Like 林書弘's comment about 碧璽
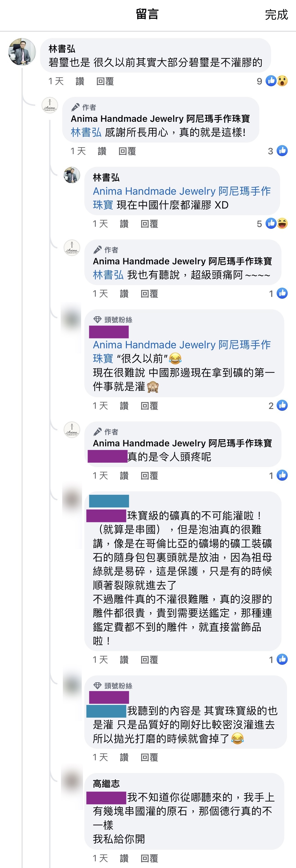The width and height of the screenshot is (296, 868). [x=80, y=81]
